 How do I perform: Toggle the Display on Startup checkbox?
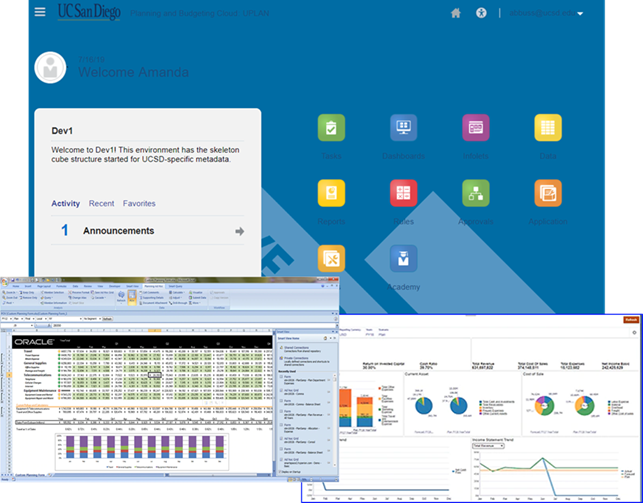[x=280, y=472]
